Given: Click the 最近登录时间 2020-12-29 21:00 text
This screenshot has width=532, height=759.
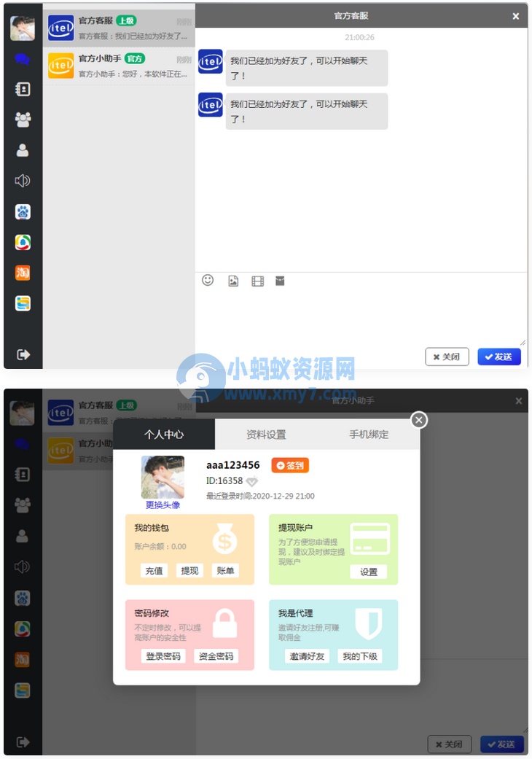Looking at the screenshot, I should point(260,497).
